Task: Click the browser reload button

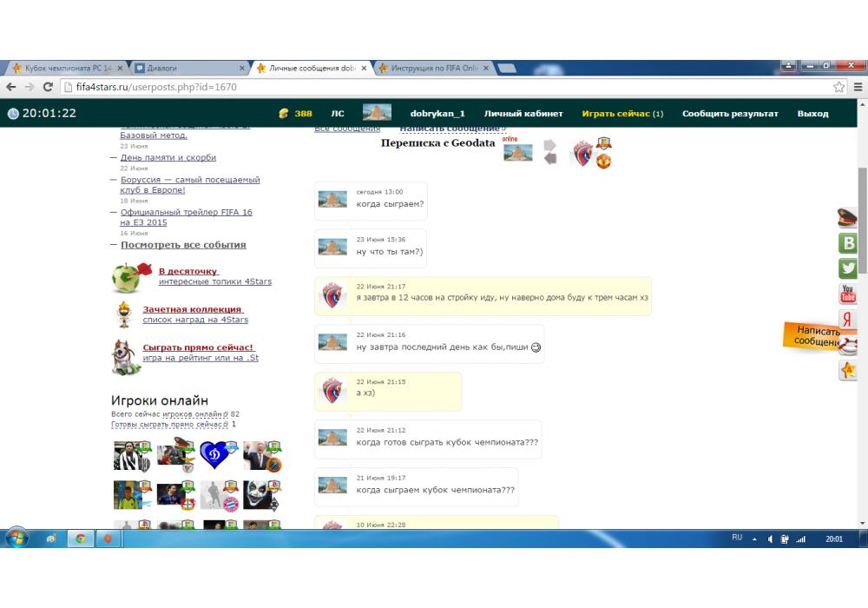Action: 49,87
